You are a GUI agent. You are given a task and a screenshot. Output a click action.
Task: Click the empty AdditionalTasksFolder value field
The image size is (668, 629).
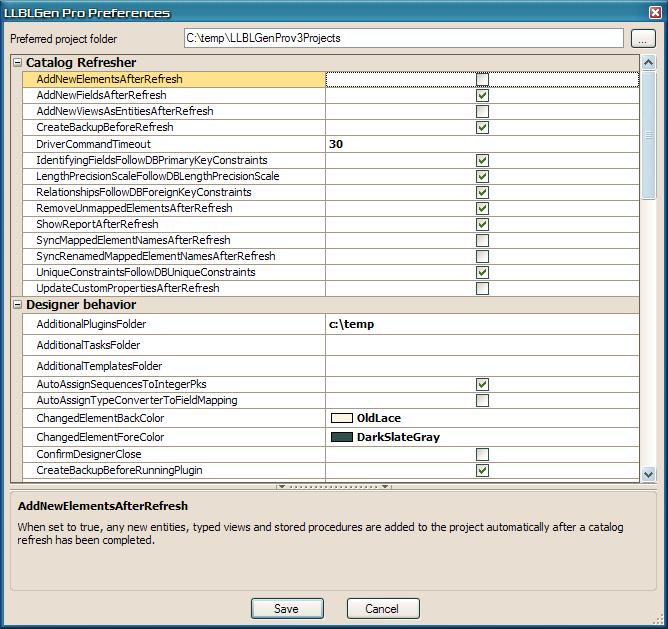[482, 345]
